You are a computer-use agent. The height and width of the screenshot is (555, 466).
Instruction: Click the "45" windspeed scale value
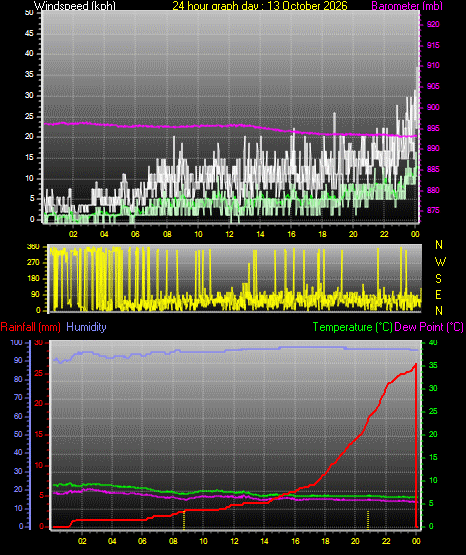pos(29,33)
